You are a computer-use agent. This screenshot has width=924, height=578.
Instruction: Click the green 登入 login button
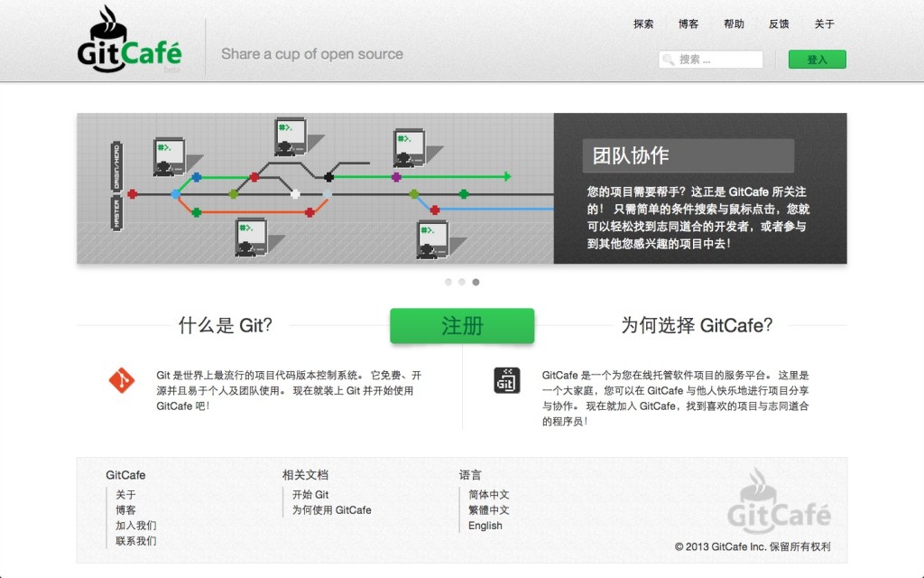(818, 60)
